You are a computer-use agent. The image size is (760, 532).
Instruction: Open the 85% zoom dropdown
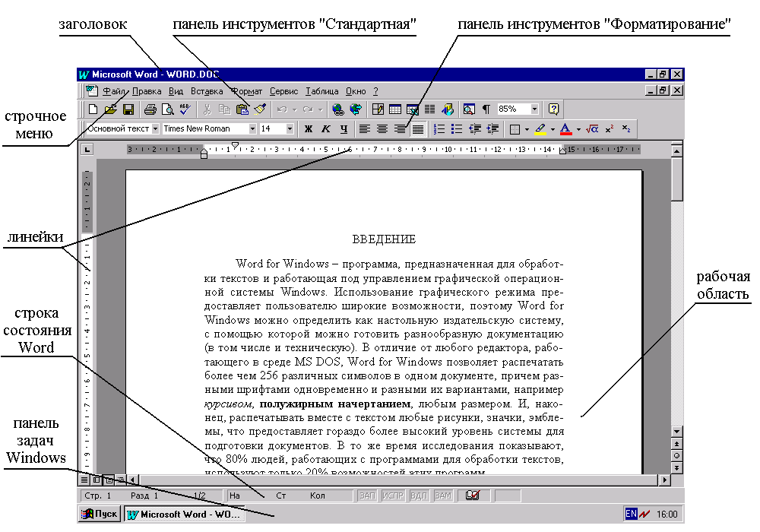coord(534,109)
